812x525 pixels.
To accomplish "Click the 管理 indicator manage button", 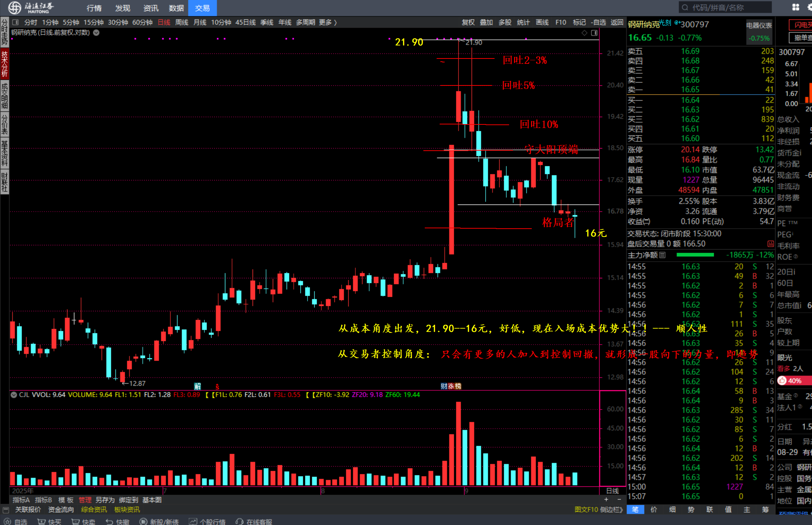I will coord(85,500).
